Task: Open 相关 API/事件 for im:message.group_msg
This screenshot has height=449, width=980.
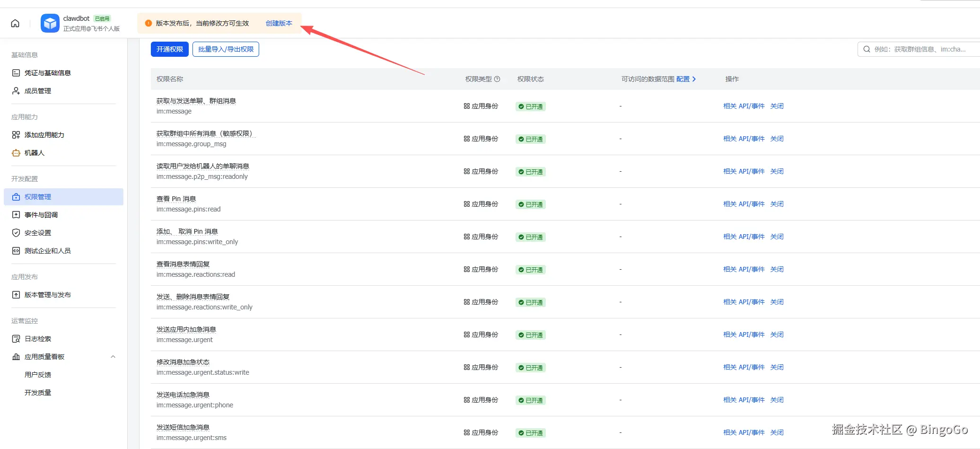Action: click(744, 139)
